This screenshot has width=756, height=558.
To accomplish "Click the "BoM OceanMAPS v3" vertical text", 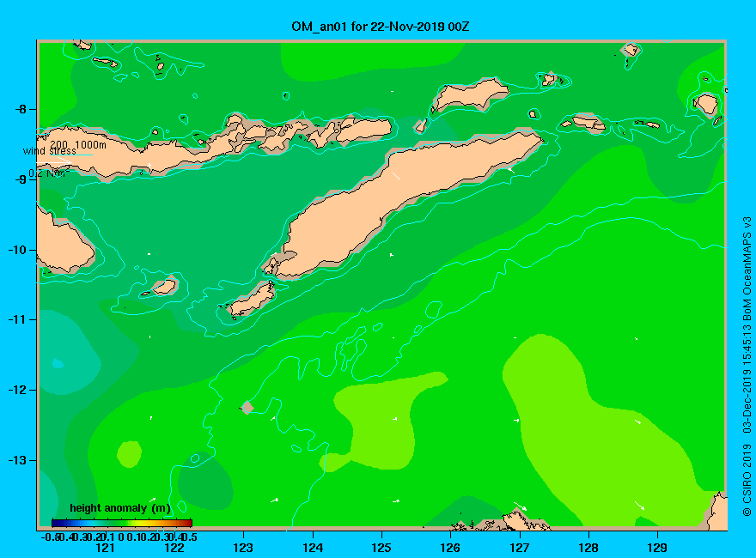I will click(x=747, y=269).
